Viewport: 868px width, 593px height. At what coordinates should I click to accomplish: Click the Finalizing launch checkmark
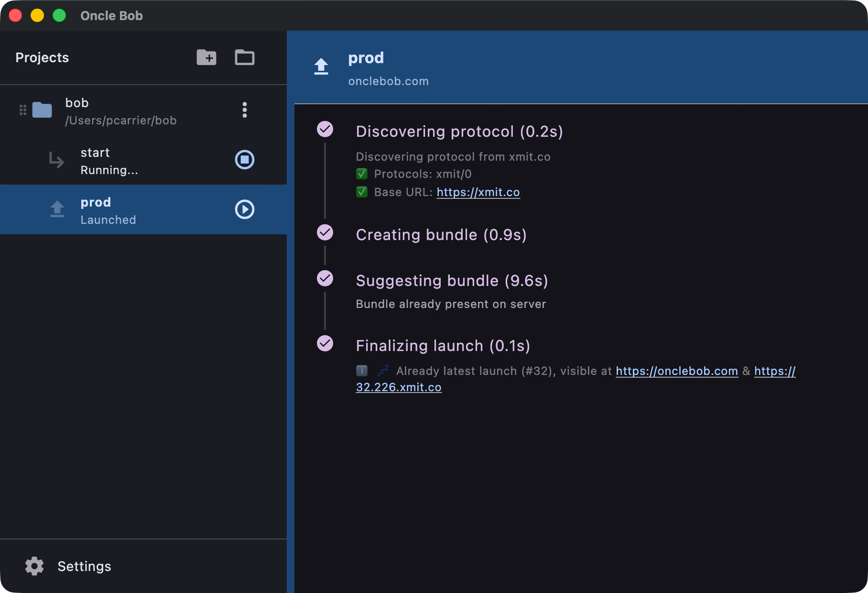[325, 343]
